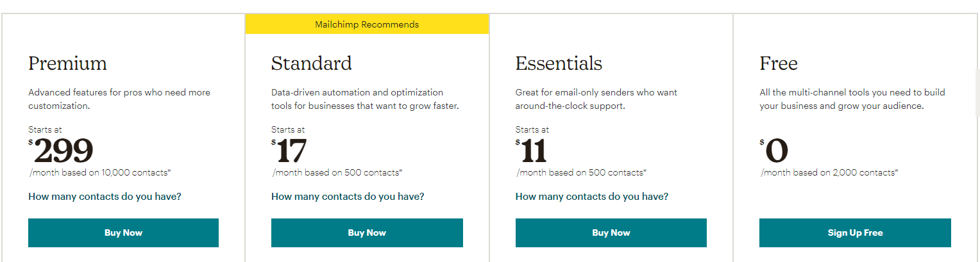Click the page's vertical scrollbar at right edge
This screenshot has height=262, width=980.
click(x=977, y=83)
